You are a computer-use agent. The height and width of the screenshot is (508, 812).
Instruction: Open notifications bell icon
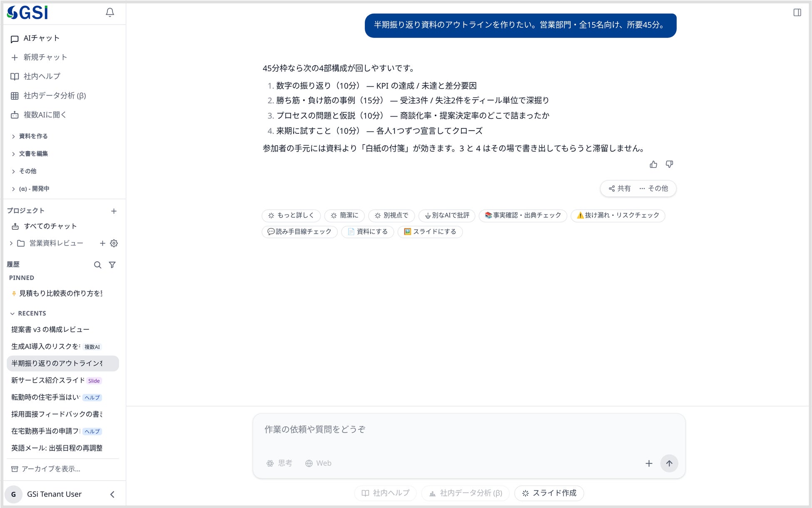110,13
